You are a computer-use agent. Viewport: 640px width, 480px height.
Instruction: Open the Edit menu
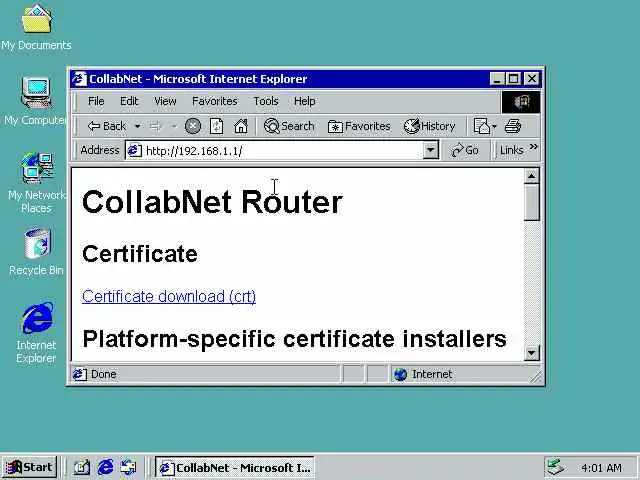click(x=129, y=101)
